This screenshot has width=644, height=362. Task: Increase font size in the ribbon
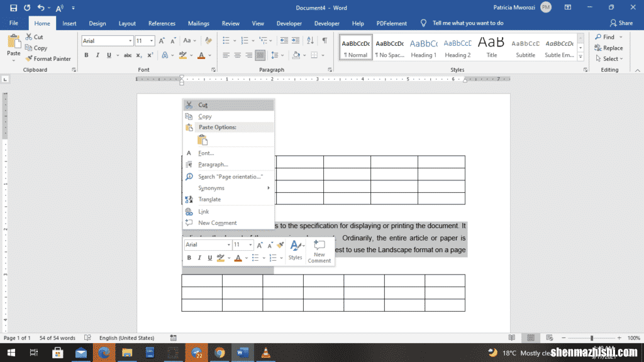click(162, 41)
